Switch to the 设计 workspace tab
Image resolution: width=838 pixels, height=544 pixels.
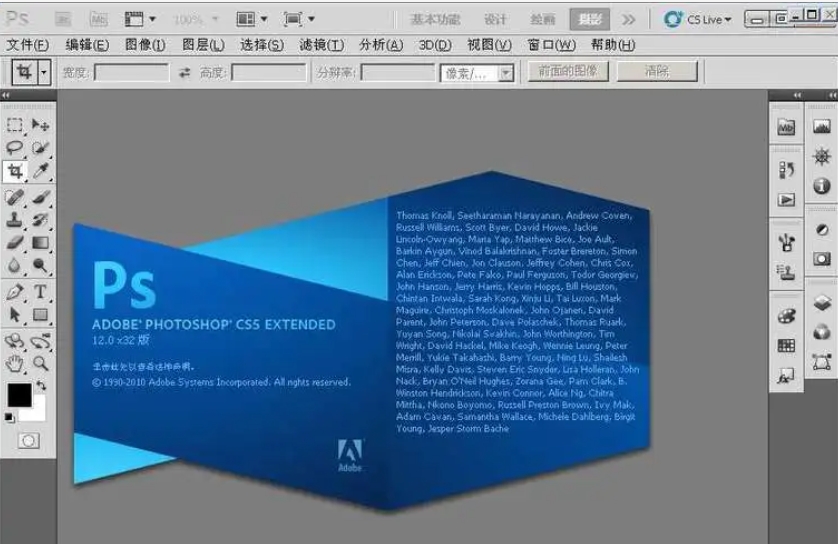[495, 19]
